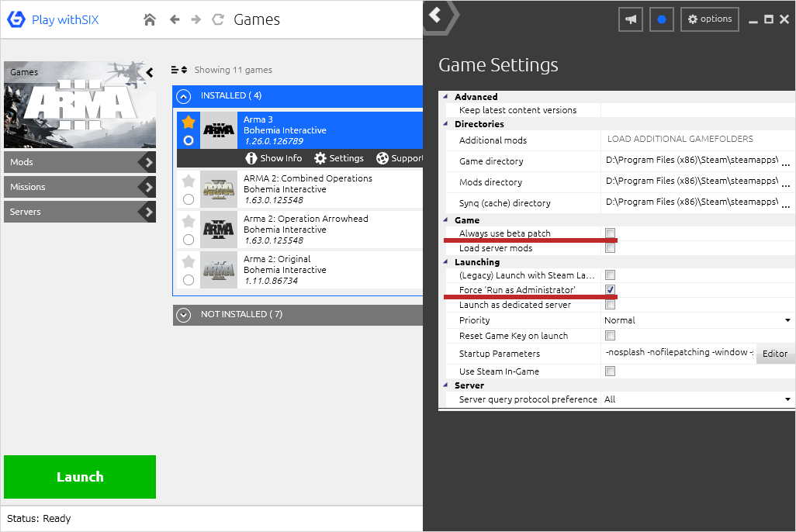The image size is (796, 532).
Task: Click the Additional mods gamefolders field
Action: pyautogui.click(x=697, y=139)
